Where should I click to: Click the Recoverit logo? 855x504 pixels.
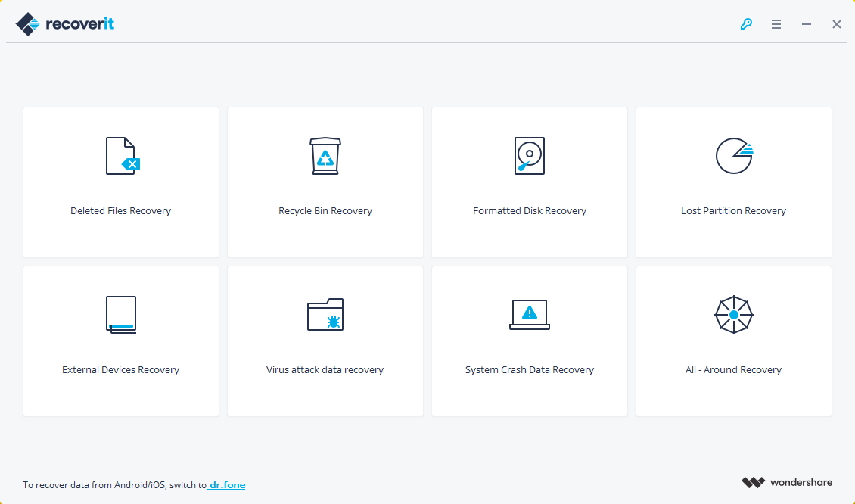coord(64,23)
